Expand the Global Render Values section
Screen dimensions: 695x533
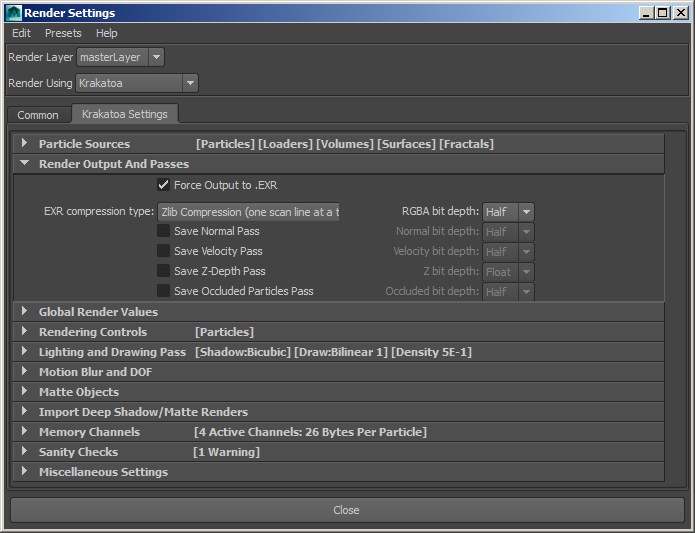click(x=339, y=312)
